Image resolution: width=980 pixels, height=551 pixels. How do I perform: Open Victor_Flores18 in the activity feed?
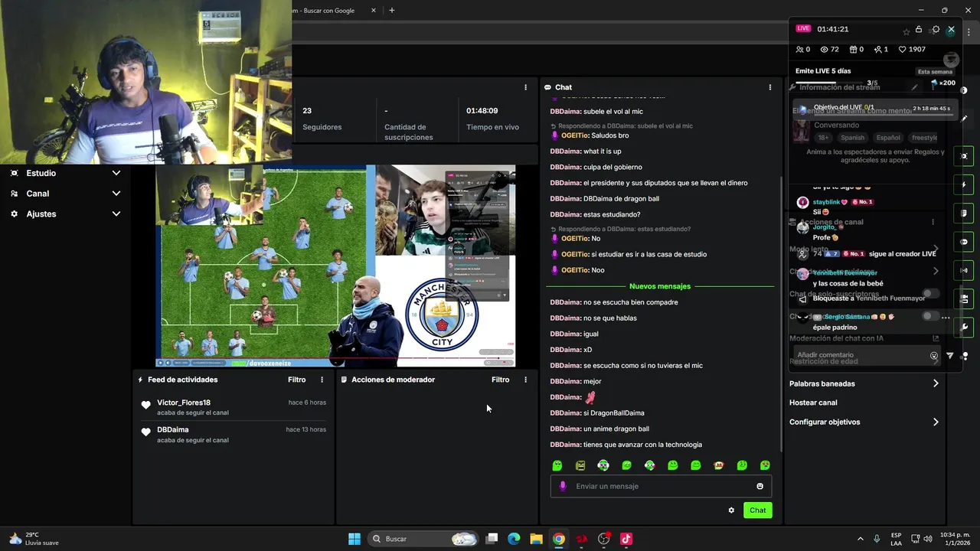[x=184, y=403]
